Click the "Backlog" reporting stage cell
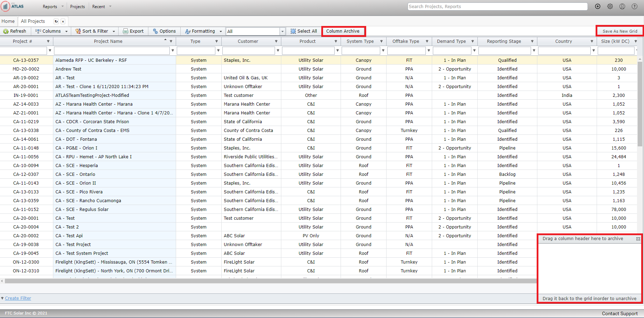Viewport: 644px width, 318px height. [x=507, y=174]
